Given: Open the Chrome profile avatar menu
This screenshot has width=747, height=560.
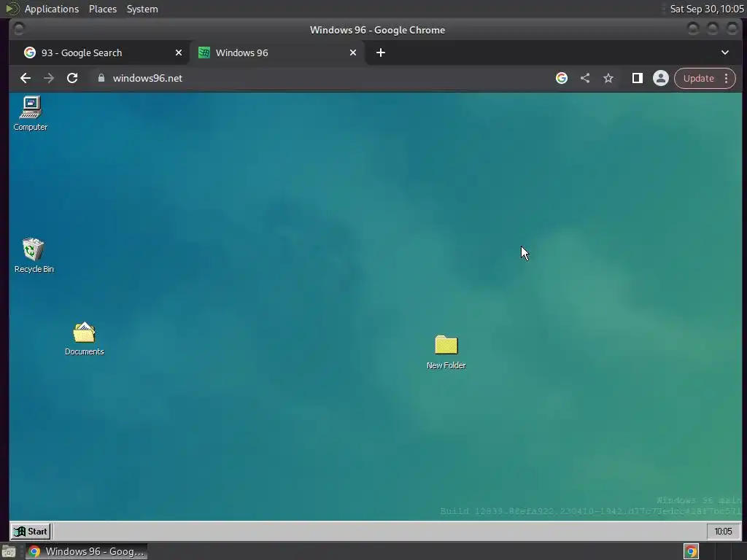Looking at the screenshot, I should [661, 78].
